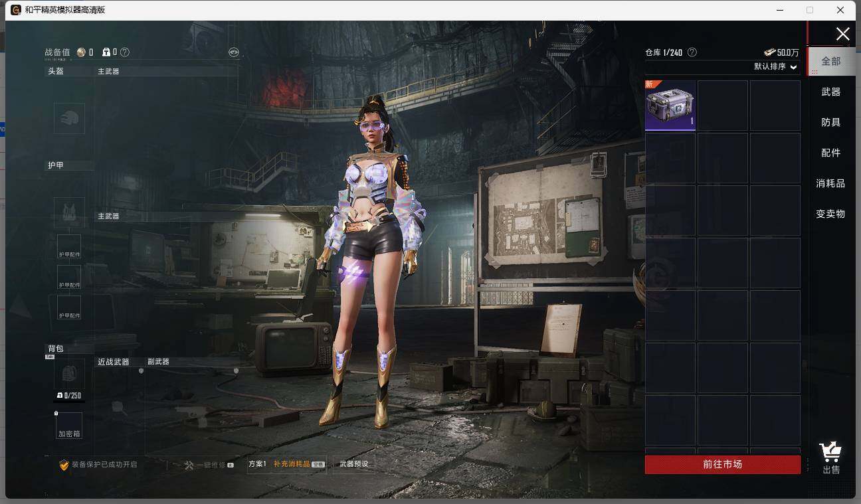The width and height of the screenshot is (861, 504).
Task: Click the 副武器 slot label
Action: pyautogui.click(x=158, y=362)
